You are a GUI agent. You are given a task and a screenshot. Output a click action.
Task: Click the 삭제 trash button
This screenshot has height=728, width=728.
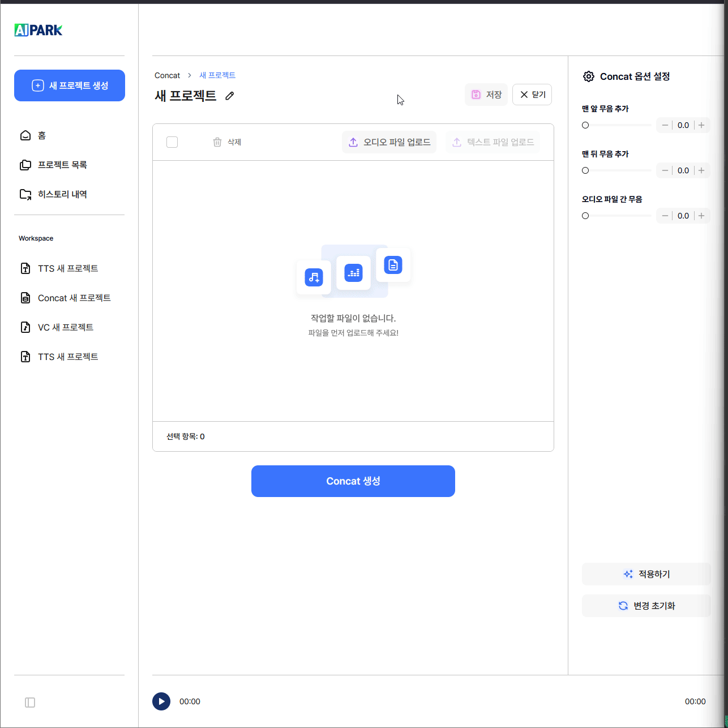(x=227, y=142)
